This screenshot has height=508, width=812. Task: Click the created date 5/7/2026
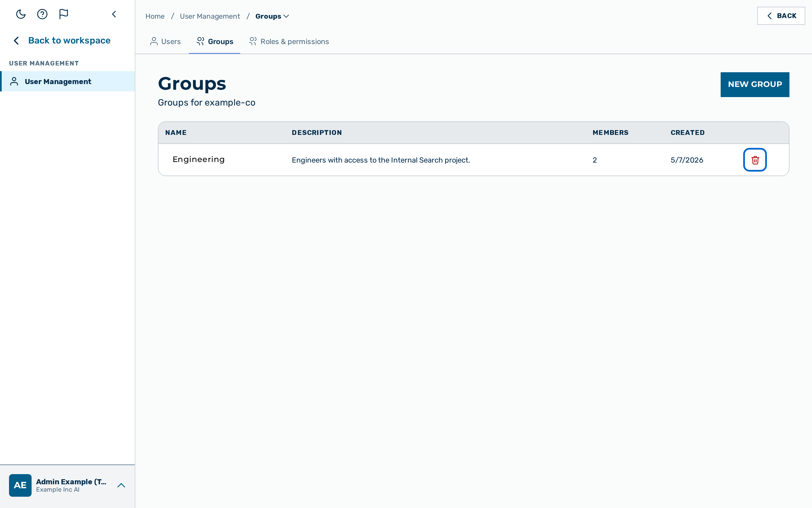[687, 160]
